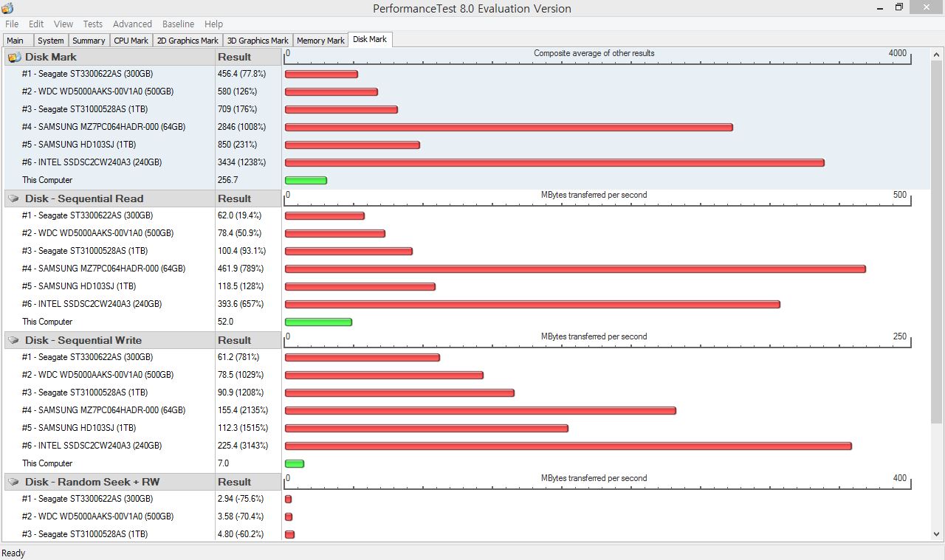Click Sequential Write This Computer value 7.0
The image size is (945, 560).
click(x=223, y=463)
